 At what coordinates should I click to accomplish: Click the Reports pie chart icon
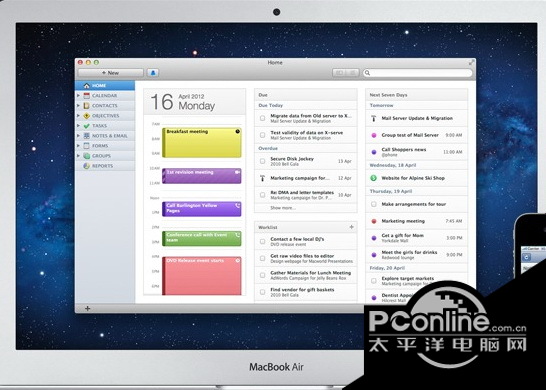point(87,166)
